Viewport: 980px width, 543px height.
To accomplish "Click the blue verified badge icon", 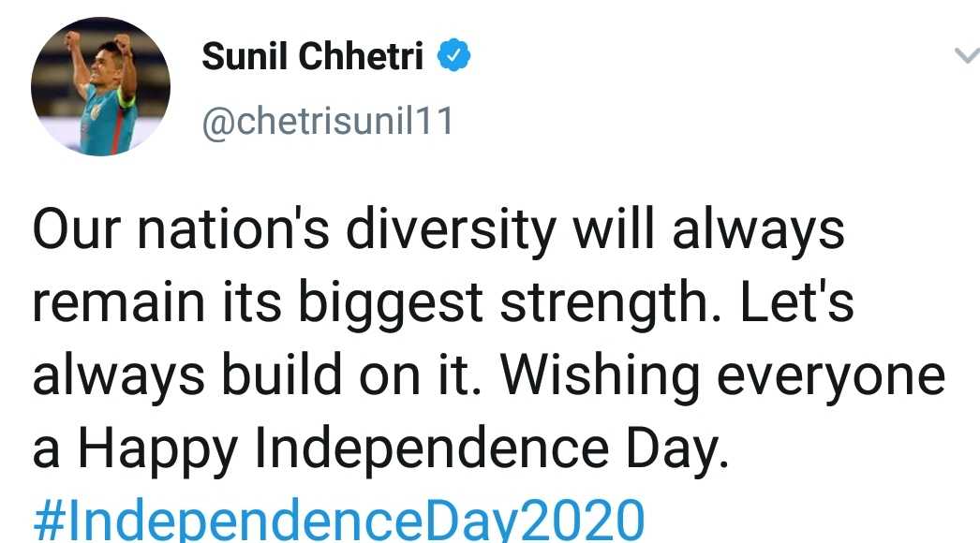I will click(x=453, y=55).
